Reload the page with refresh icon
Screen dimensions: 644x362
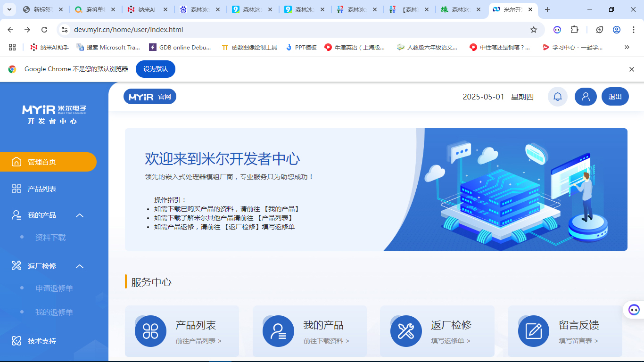coord(44,30)
